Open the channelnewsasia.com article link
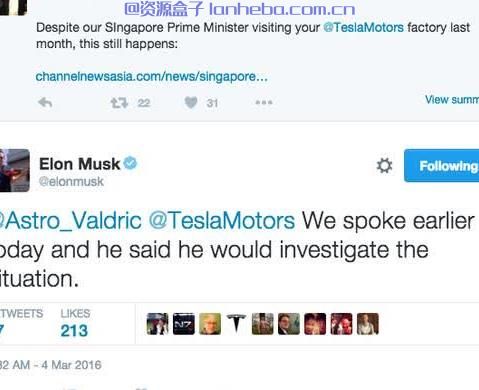The height and width of the screenshot is (390, 479). [152, 77]
